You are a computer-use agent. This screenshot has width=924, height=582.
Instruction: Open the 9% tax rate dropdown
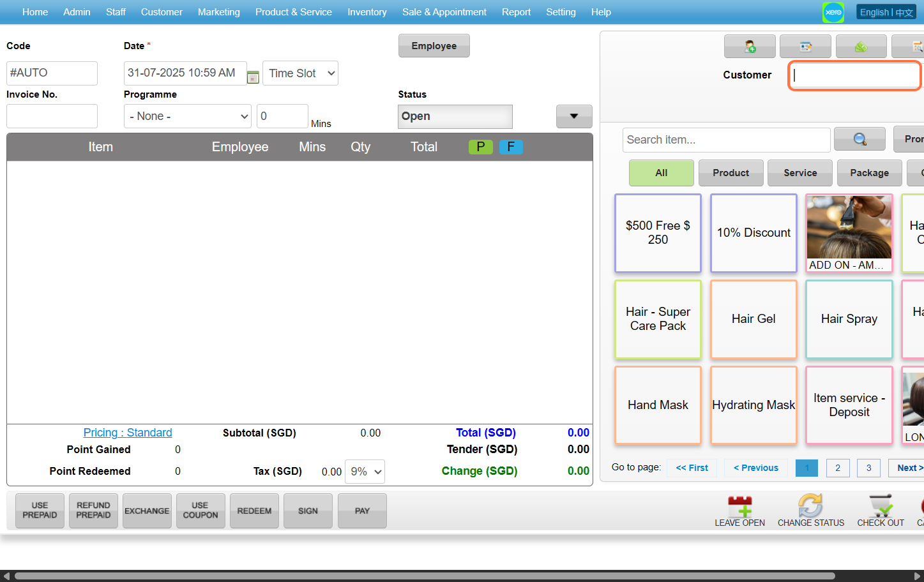(365, 472)
